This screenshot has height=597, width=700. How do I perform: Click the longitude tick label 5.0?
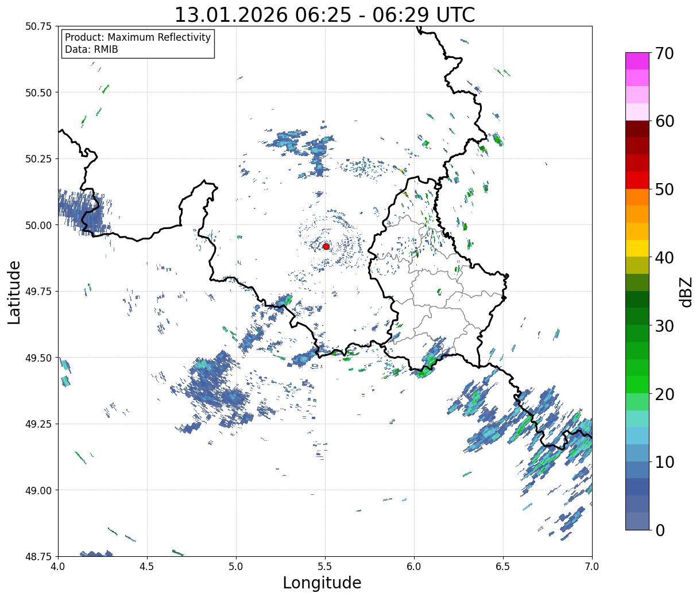(236, 566)
